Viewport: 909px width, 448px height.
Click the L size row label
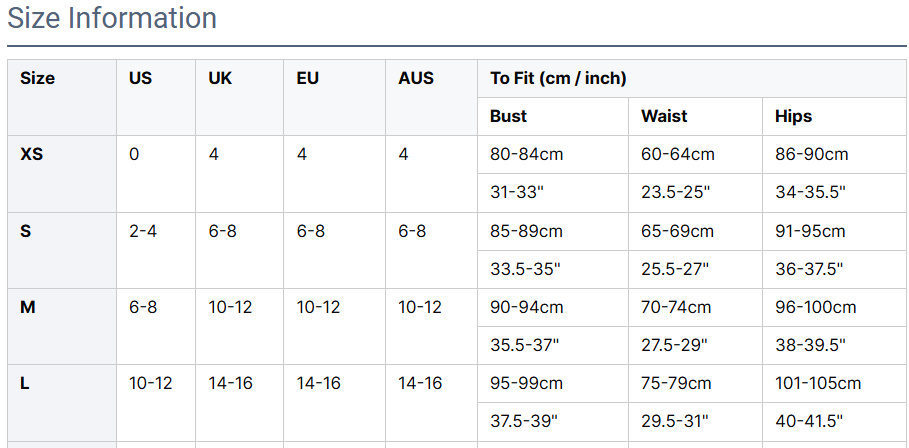[25, 383]
